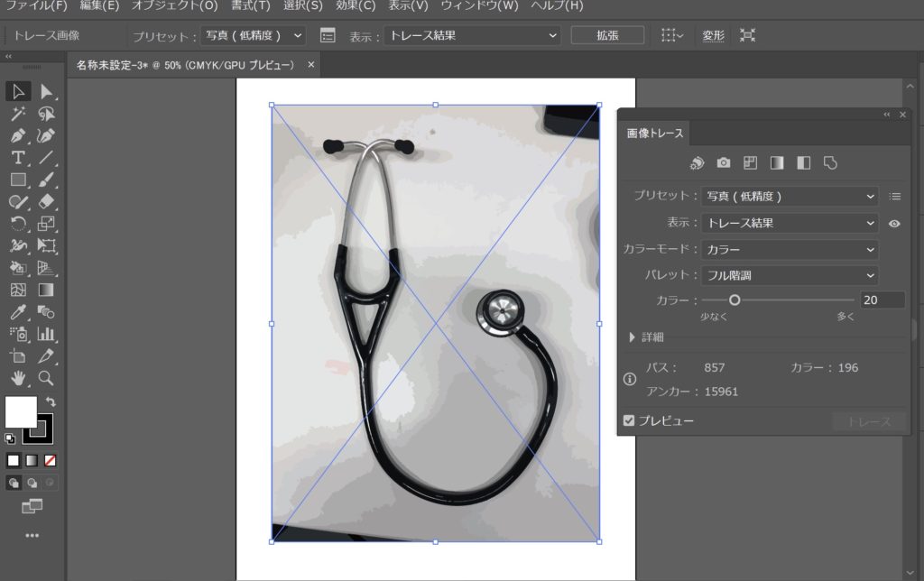924x581 pixels.
Task: Select the Curvature tool
Action: pos(46,135)
